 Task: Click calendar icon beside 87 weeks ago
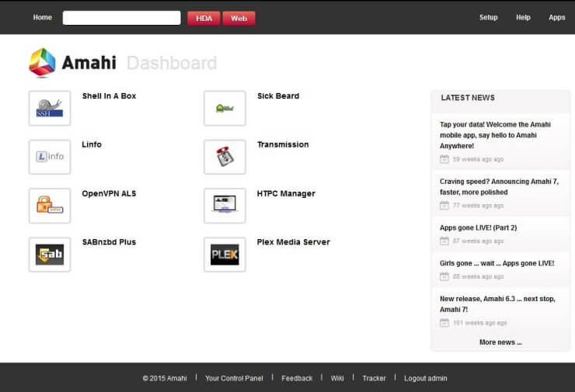pyautogui.click(x=444, y=241)
